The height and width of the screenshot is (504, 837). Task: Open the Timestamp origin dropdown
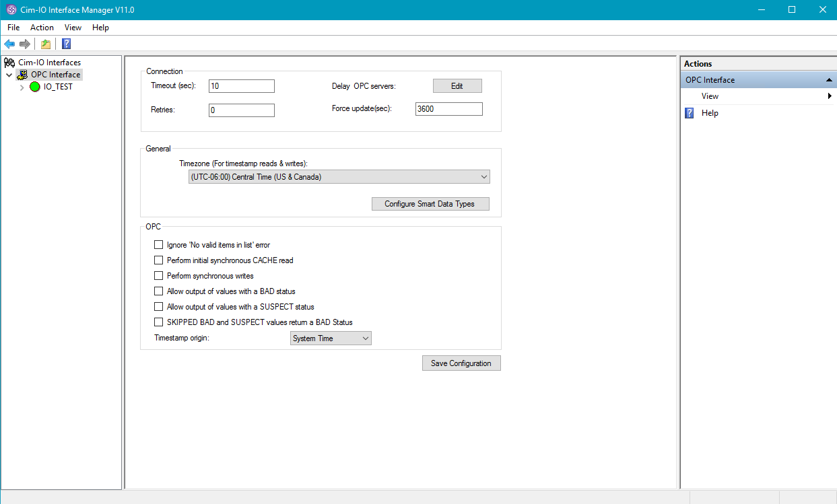(x=331, y=338)
